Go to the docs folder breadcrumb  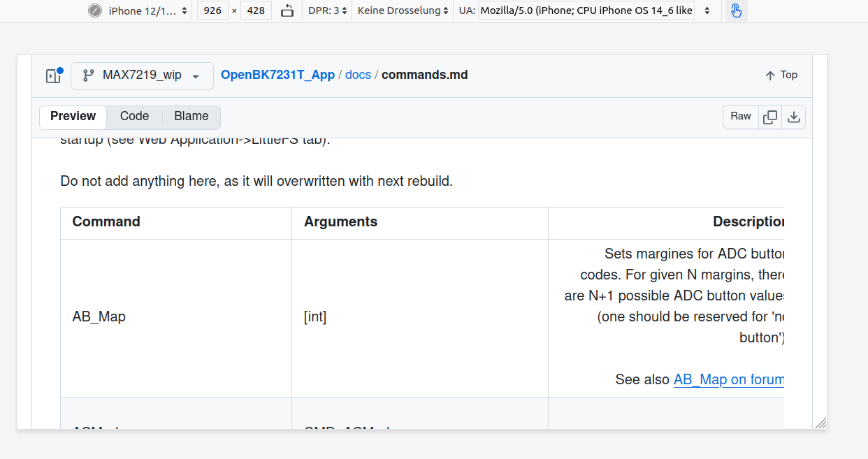click(x=358, y=75)
